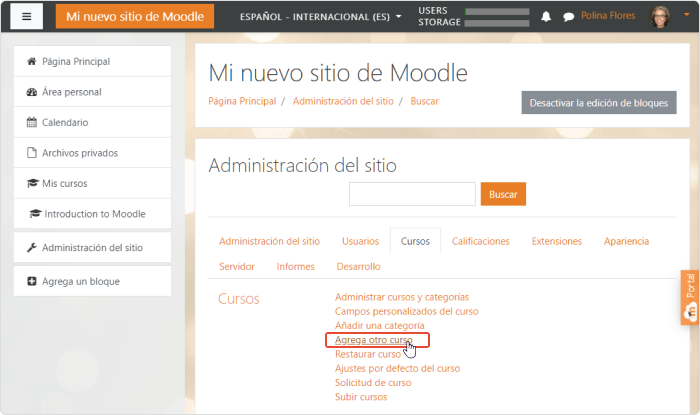700x415 pixels.
Task: Open the messages chat bubble icon
Action: pyautogui.click(x=569, y=17)
